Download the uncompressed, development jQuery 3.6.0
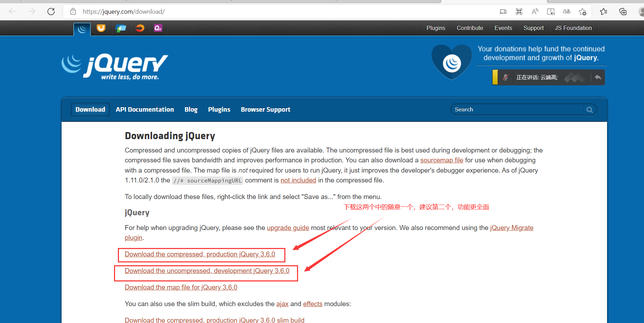This screenshot has height=323, width=644. coord(207,271)
